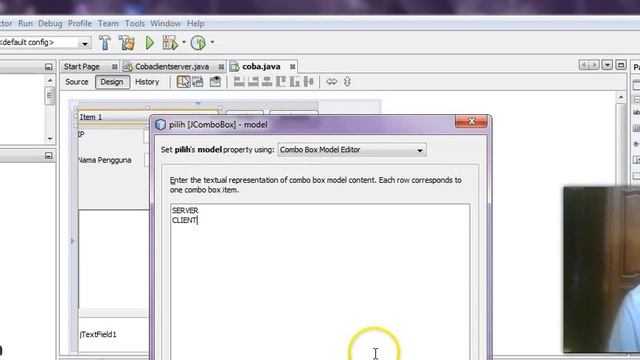Image resolution: width=640 pixels, height=360 pixels.
Task: Click the CLIENT line in text area
Action: coord(184,220)
